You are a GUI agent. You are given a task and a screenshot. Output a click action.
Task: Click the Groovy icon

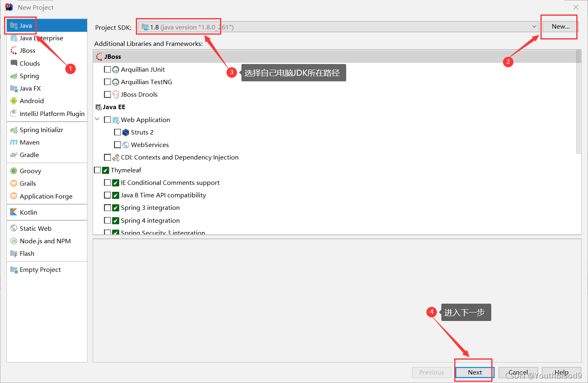tap(14, 171)
